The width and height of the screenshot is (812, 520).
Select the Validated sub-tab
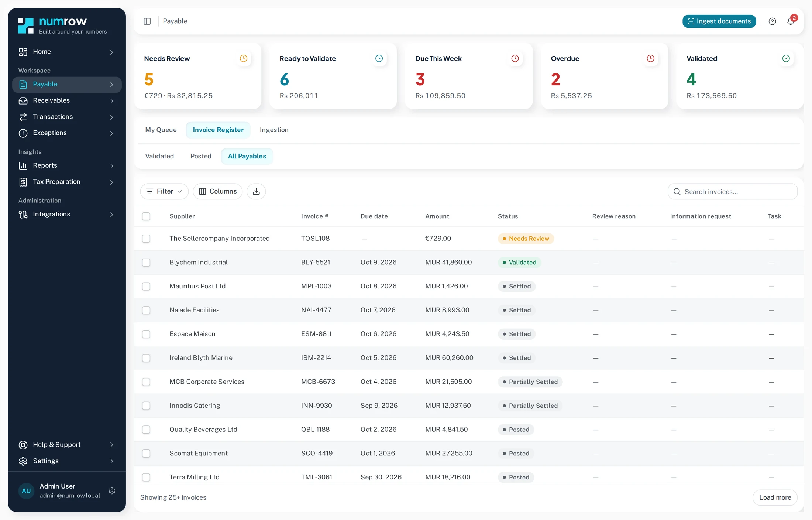pyautogui.click(x=159, y=156)
